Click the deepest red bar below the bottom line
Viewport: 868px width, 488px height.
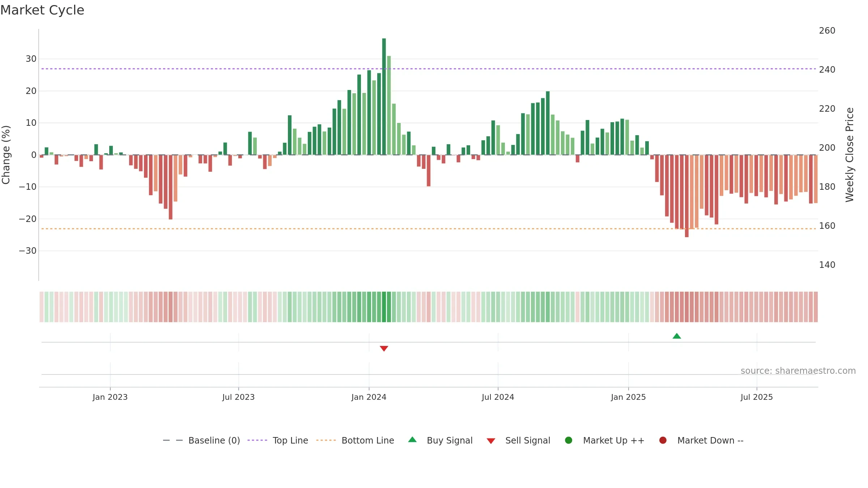coord(687,196)
